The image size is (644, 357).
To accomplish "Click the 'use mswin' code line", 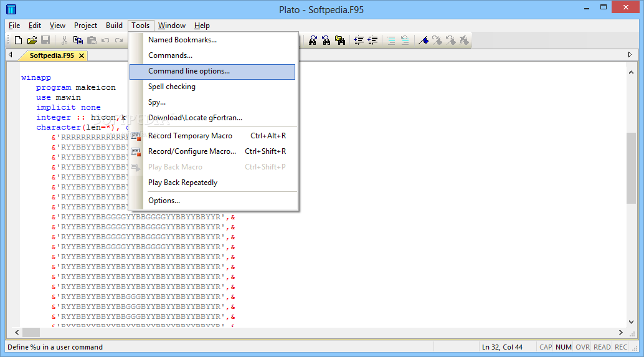I will [59, 97].
